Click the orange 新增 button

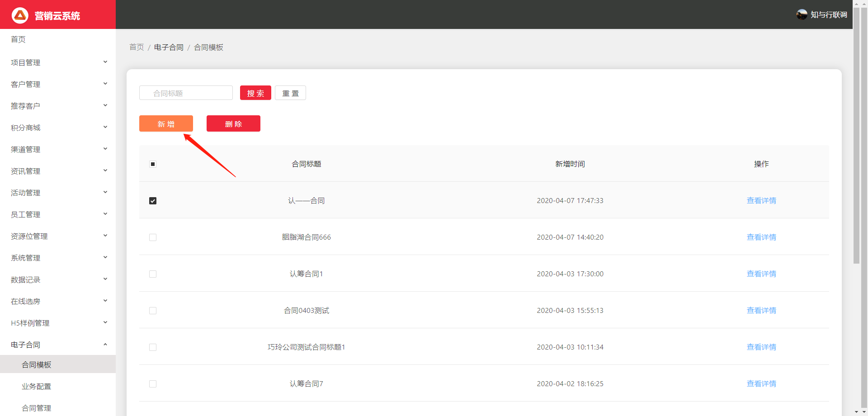click(166, 123)
